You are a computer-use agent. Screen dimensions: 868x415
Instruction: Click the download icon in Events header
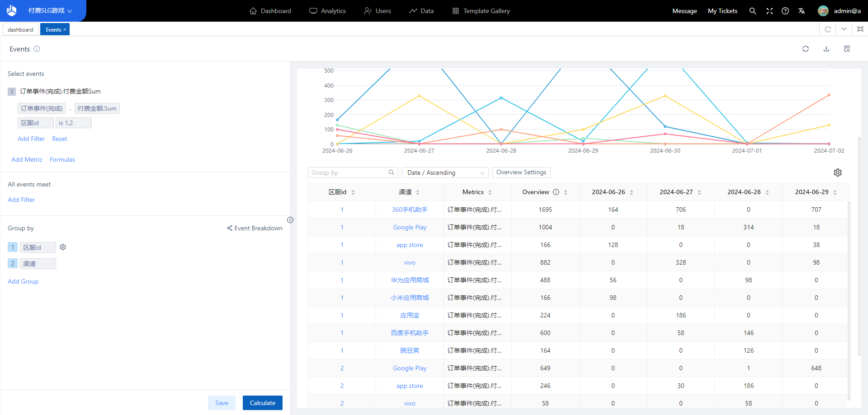click(x=826, y=49)
